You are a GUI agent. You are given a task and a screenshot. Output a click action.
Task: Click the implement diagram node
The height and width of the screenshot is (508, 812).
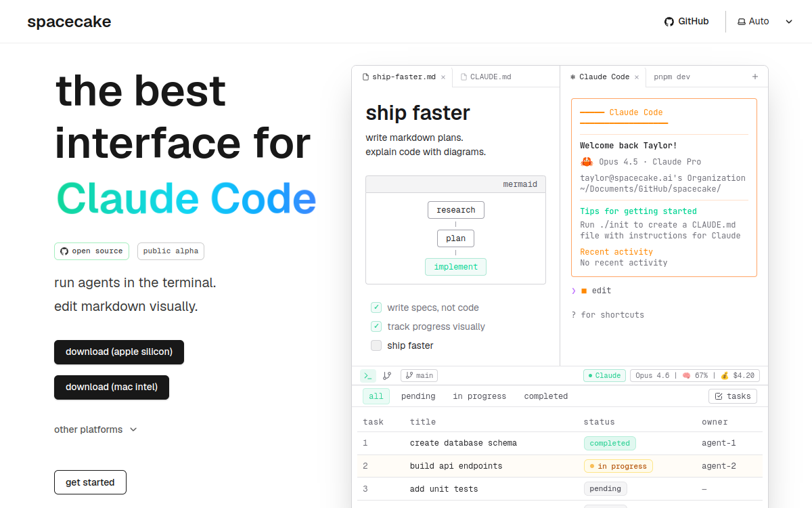(x=456, y=267)
